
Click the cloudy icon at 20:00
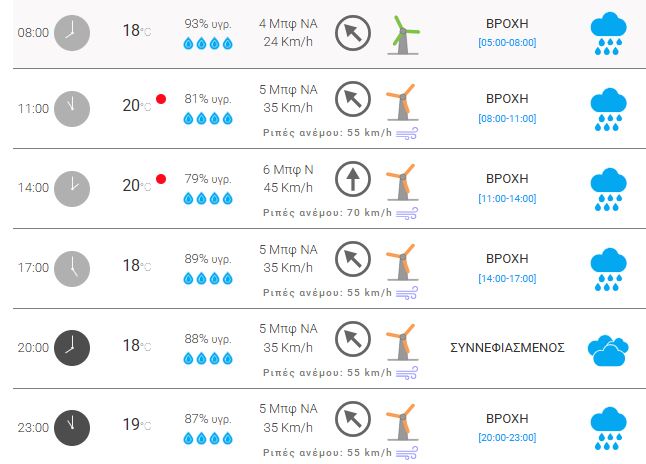tap(607, 350)
